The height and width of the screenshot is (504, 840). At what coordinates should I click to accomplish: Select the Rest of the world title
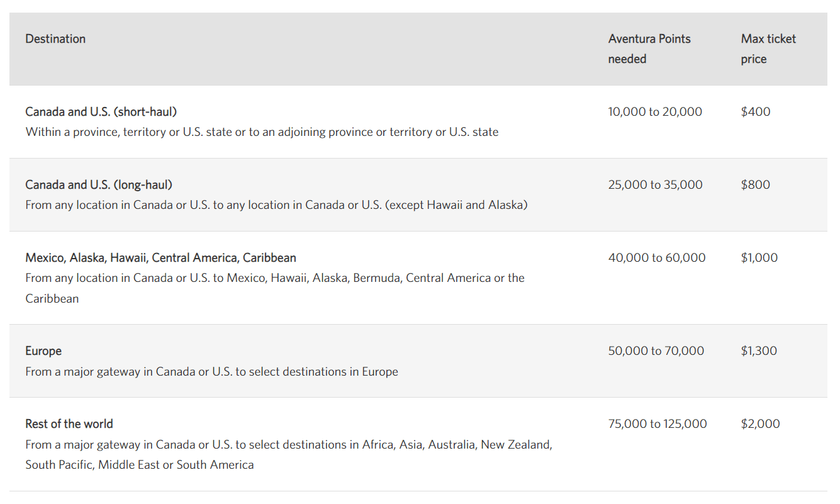click(69, 424)
